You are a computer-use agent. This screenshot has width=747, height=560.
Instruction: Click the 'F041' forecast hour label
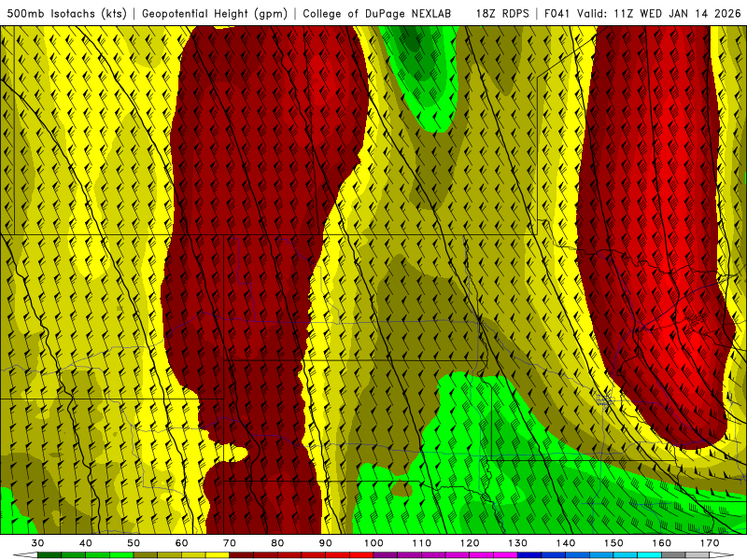pyautogui.click(x=557, y=13)
